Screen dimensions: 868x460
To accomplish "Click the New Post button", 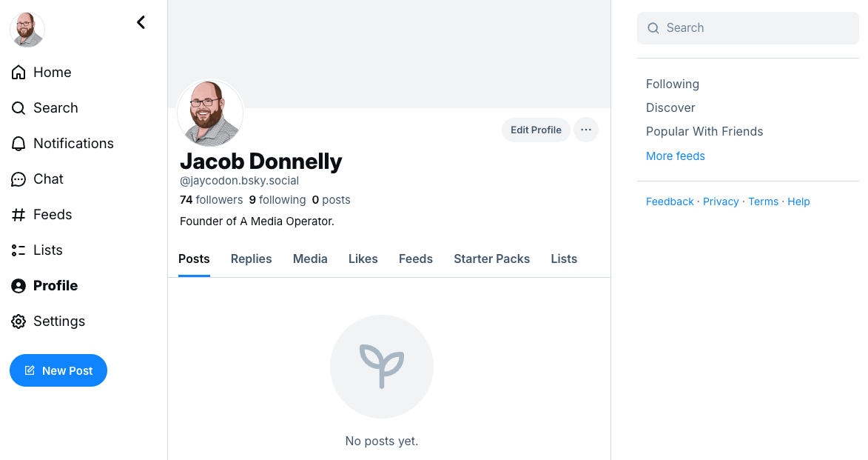I will point(58,370).
